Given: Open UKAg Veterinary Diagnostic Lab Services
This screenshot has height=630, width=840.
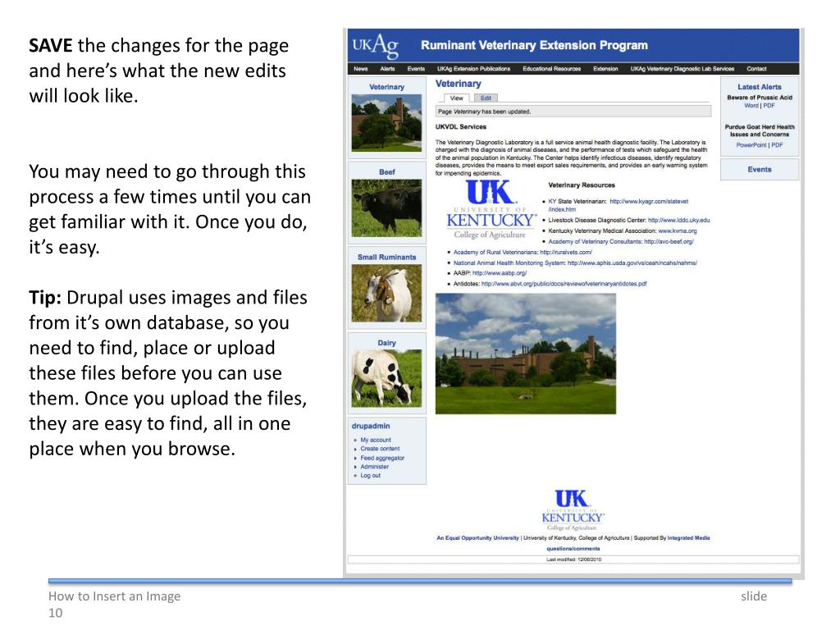Looking at the screenshot, I should point(682,69).
